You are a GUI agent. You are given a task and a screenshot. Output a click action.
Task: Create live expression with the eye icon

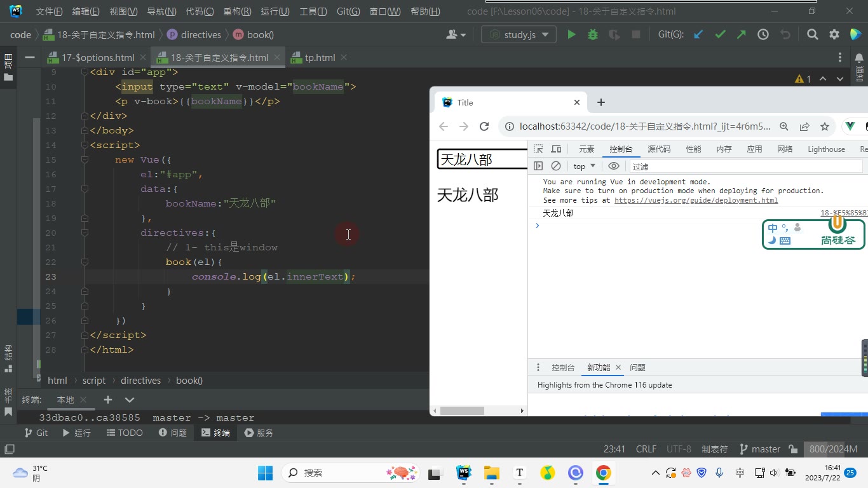tap(613, 166)
